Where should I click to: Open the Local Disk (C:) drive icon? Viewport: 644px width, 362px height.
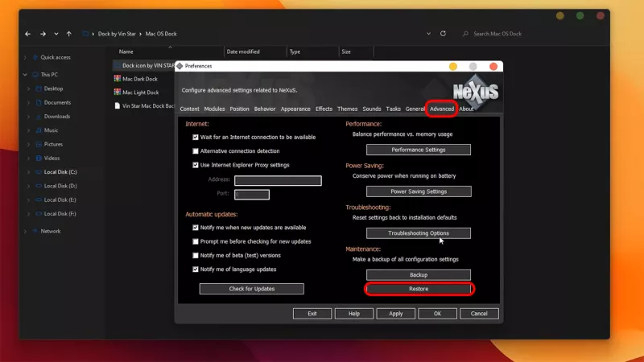pos(39,172)
